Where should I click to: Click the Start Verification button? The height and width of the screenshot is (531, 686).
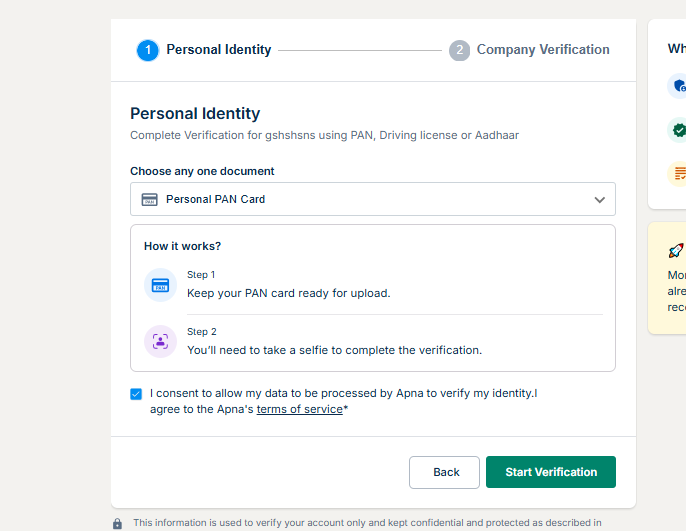click(x=550, y=472)
